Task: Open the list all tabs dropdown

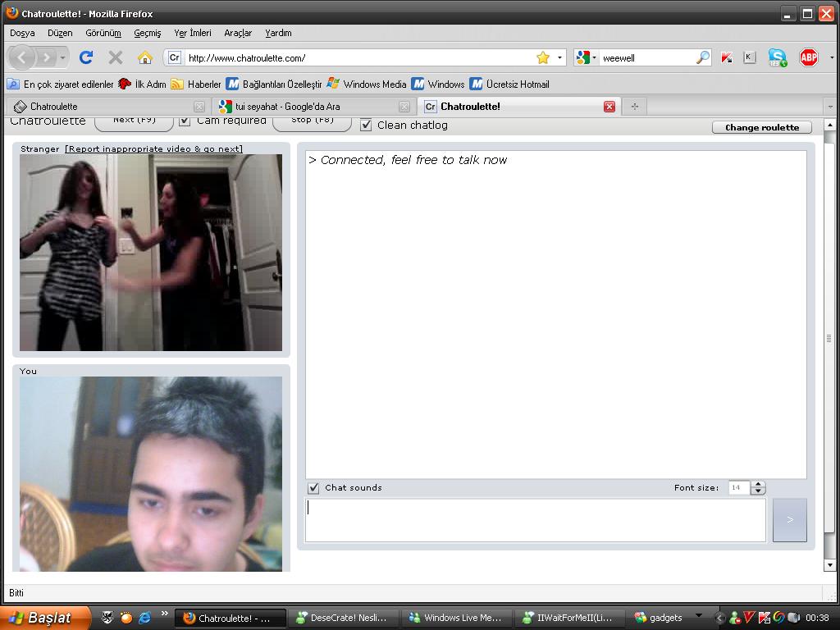Action: coord(830,107)
